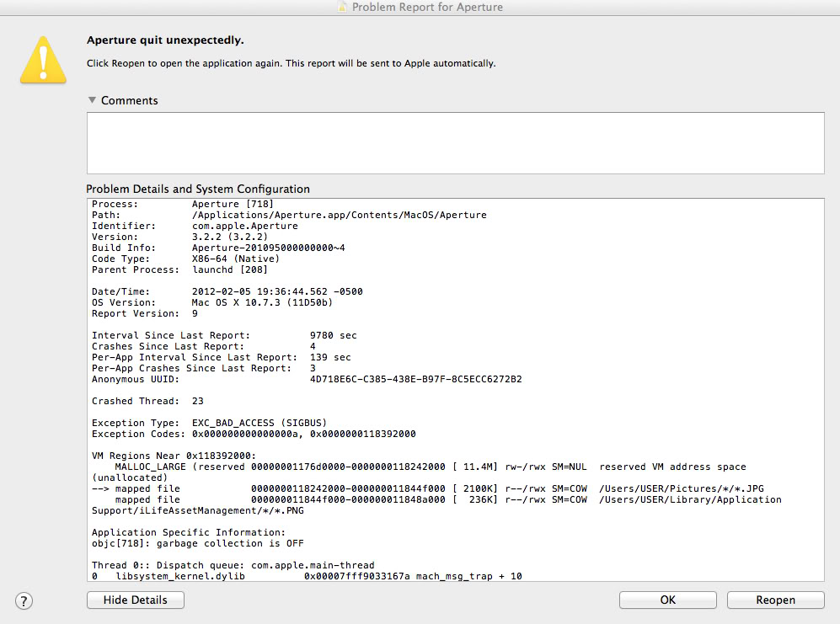Click the Path line showing /Applications/Aperture.app
Screen dimensions: 840x624
coord(289,215)
